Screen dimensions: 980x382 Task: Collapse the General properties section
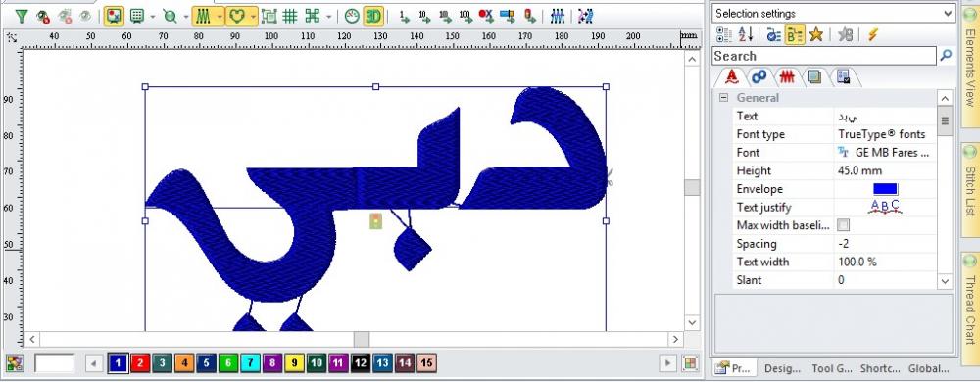pos(724,98)
